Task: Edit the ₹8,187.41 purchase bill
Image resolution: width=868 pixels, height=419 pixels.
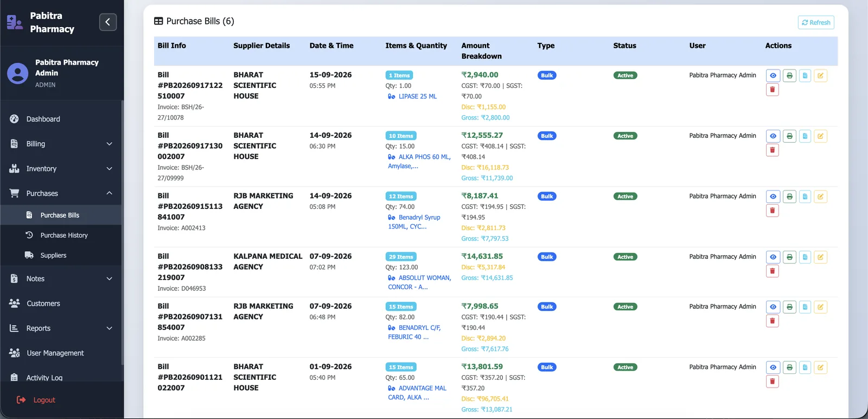Action: [821, 196]
